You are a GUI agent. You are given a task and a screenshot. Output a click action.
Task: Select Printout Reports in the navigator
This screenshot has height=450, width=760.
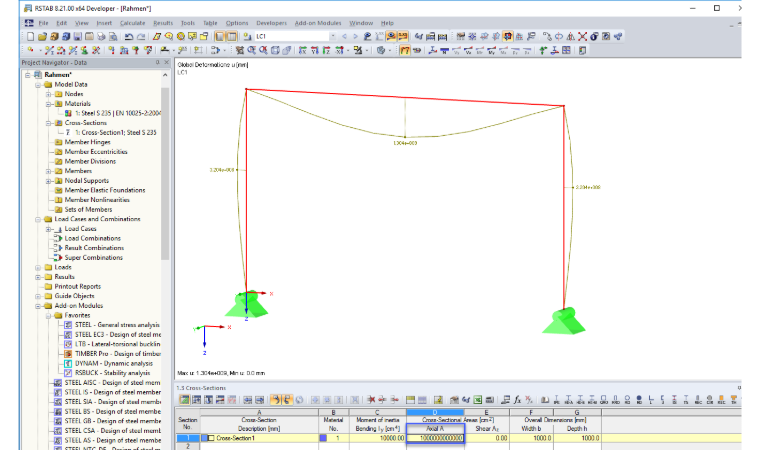pyautogui.click(x=78, y=287)
